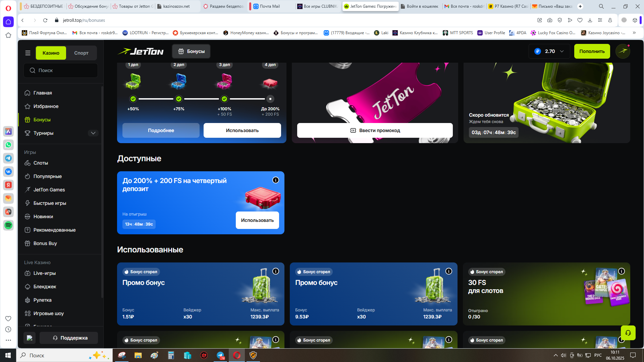
Task: Open the JetTon profile avatar icon
Action: click(x=623, y=51)
